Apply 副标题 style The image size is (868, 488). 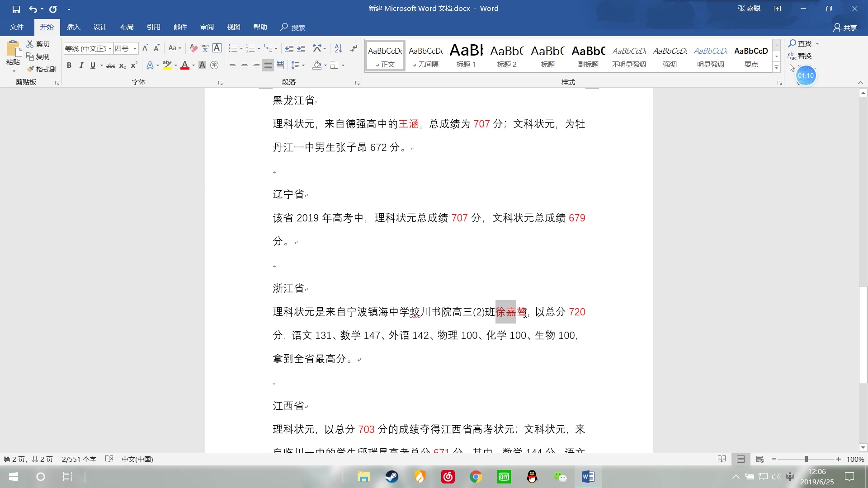pos(588,56)
